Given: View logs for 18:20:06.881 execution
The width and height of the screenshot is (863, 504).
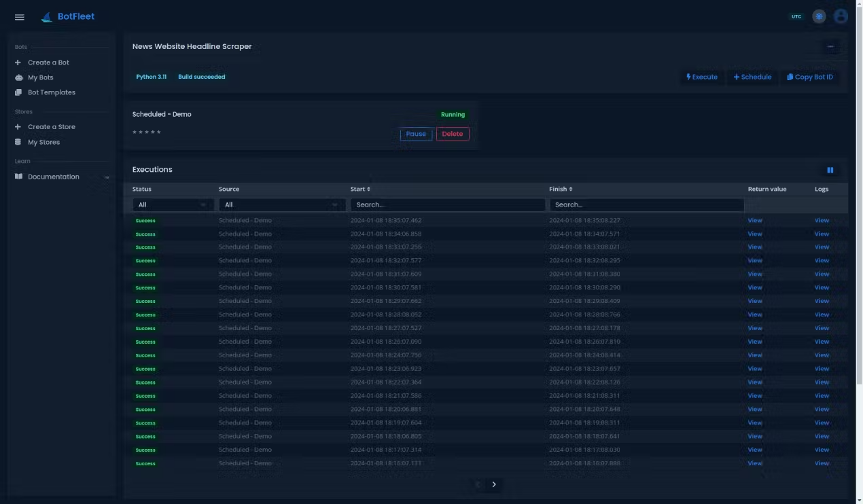Looking at the screenshot, I should point(822,409).
